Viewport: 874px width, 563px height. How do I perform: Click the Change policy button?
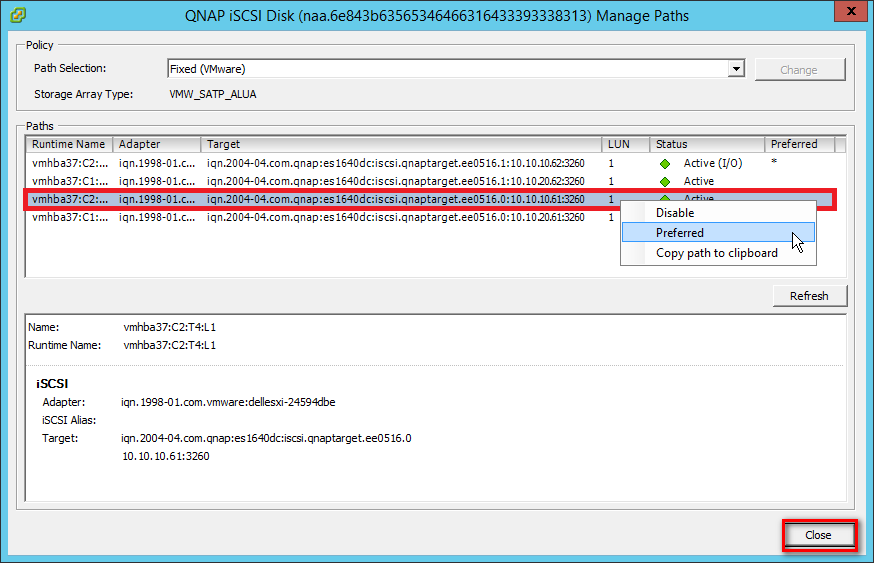point(799,70)
